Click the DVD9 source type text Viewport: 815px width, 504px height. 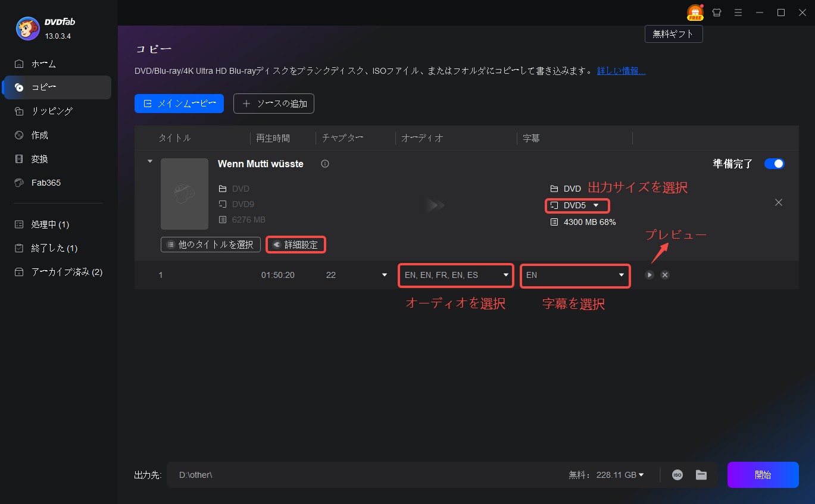click(243, 204)
